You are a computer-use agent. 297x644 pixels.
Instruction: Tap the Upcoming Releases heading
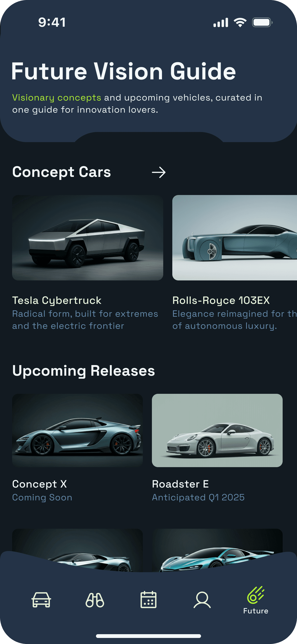pos(83,371)
